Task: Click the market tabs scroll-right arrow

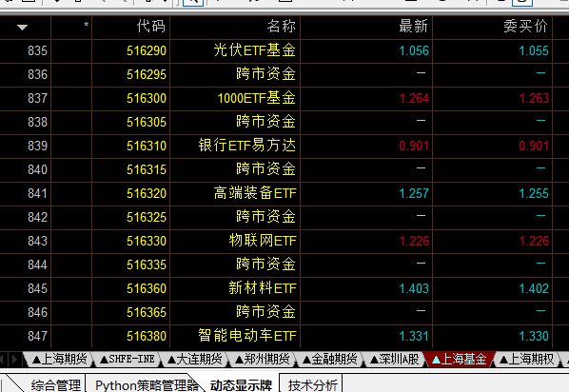Action: pos(15,360)
